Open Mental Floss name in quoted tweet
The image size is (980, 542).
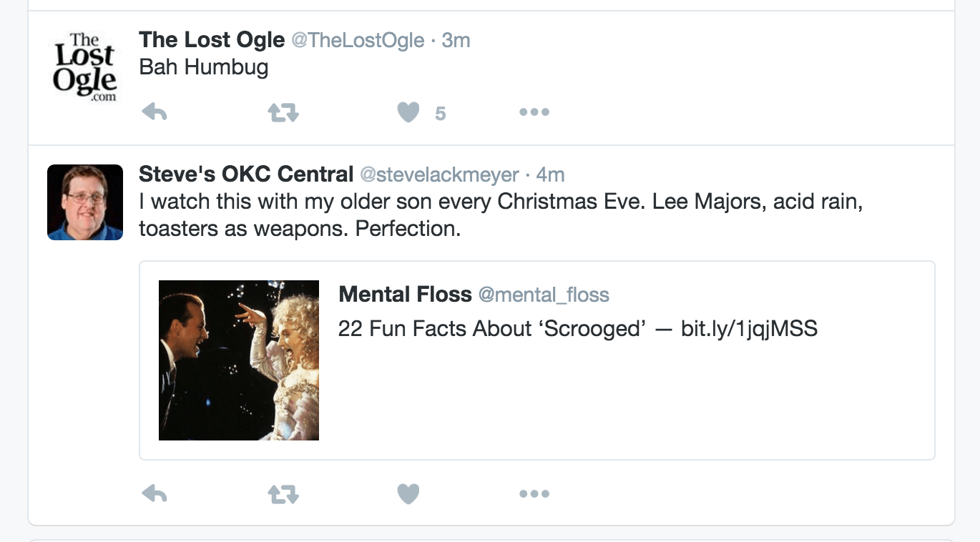[405, 294]
